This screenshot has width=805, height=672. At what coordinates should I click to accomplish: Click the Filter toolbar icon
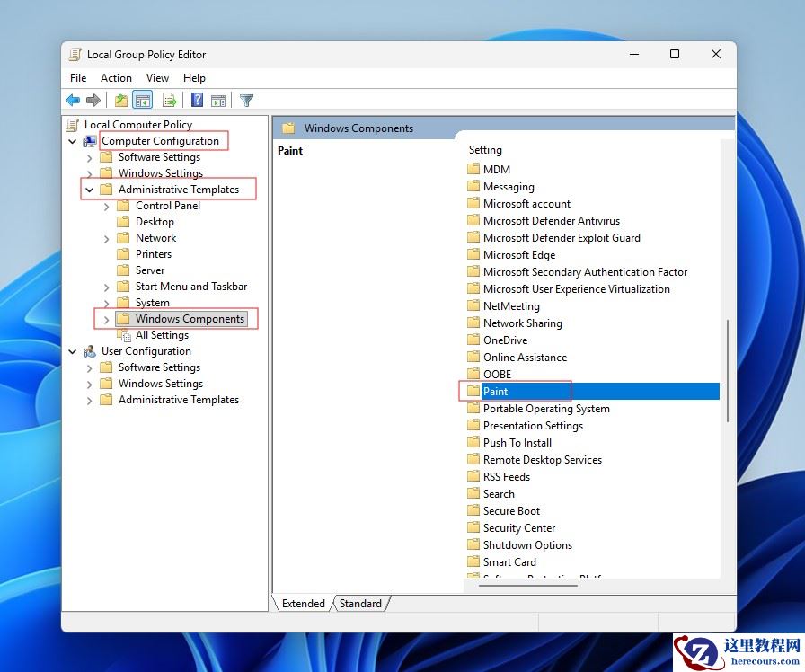246,100
